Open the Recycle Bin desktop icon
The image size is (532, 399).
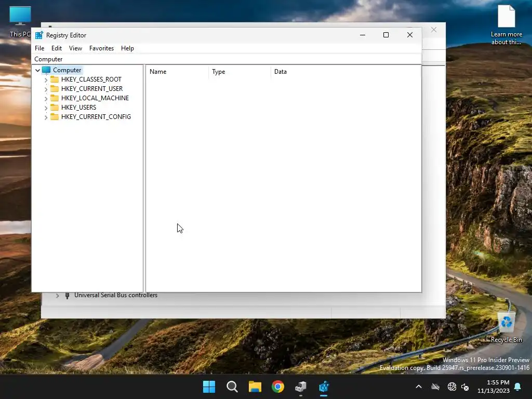click(506, 327)
